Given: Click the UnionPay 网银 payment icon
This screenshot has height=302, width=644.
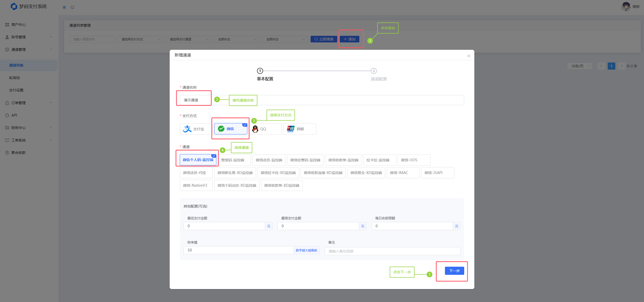Looking at the screenshot, I should pyautogui.click(x=291, y=129).
